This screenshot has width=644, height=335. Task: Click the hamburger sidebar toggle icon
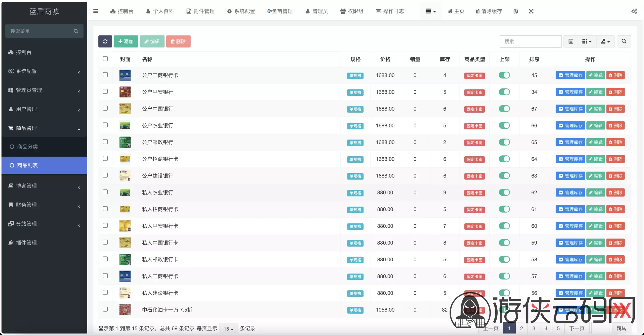click(x=95, y=11)
